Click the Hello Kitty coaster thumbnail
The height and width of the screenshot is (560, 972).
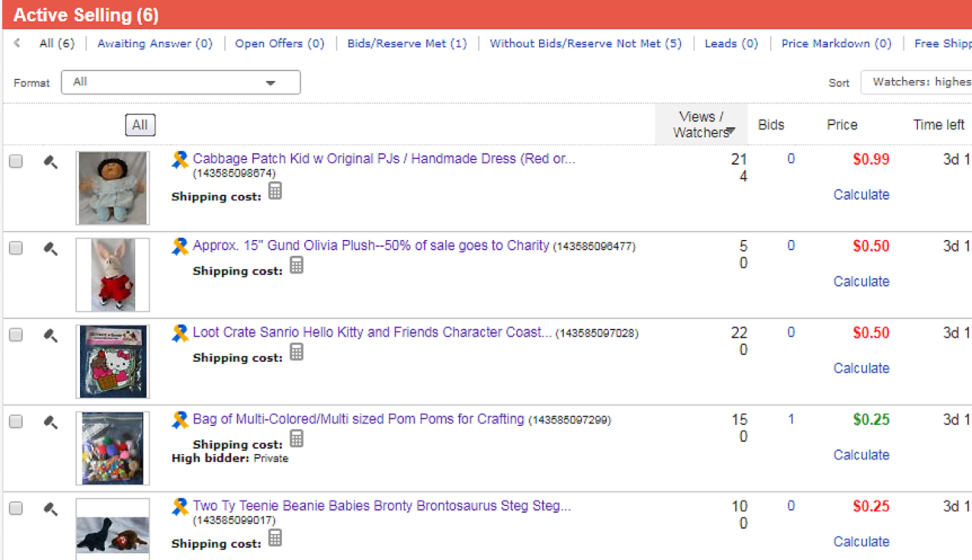tap(113, 361)
